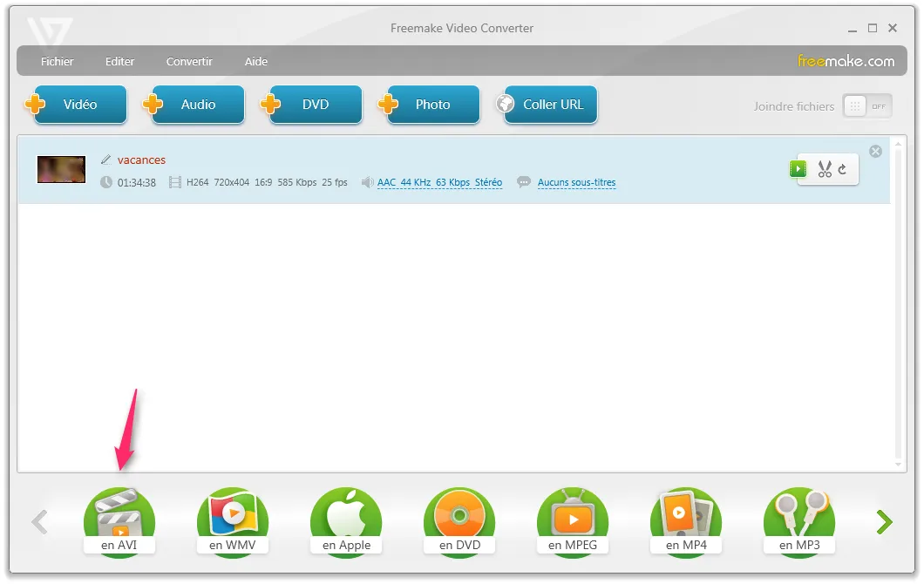Add a video file with Vidéo button
The height and width of the screenshot is (584, 924).
[77, 105]
